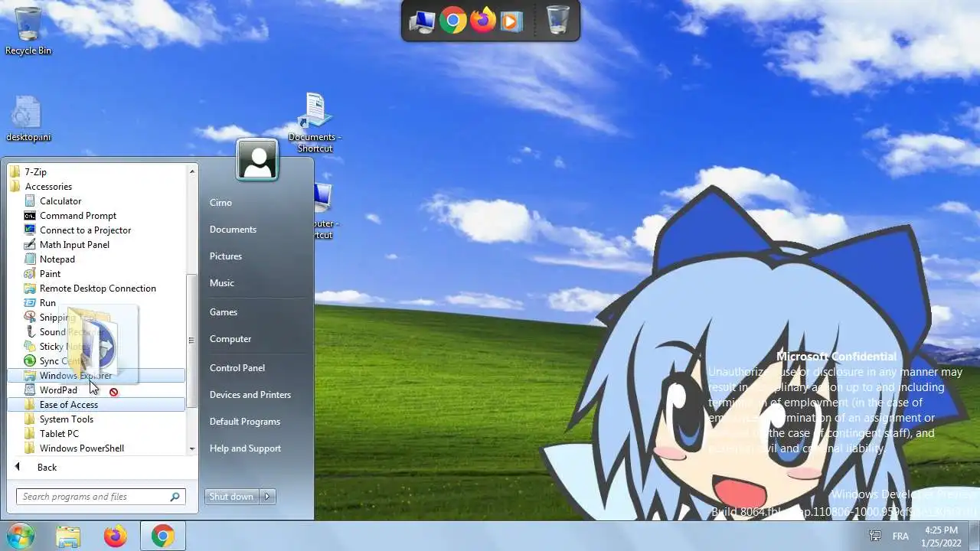Click Firefox icon in top dock
The width and height of the screenshot is (980, 551).
point(482,21)
